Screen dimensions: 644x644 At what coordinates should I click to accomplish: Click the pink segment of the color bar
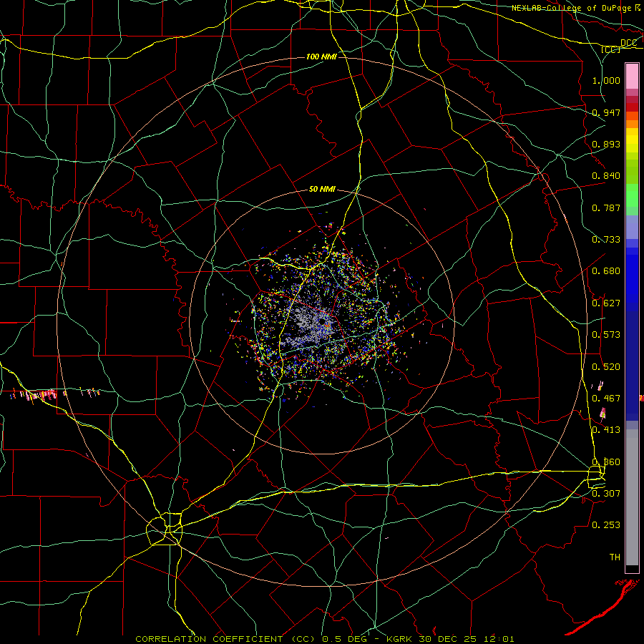click(632, 77)
